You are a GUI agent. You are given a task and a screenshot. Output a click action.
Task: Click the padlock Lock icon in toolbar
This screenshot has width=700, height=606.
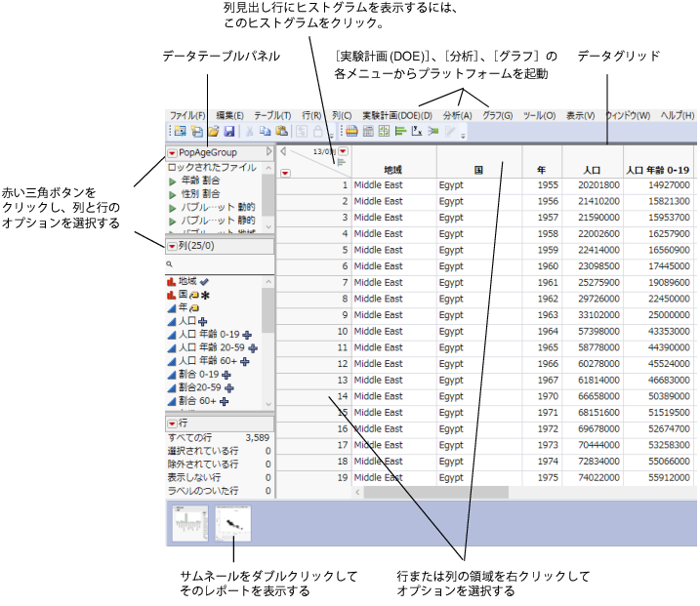point(317,131)
